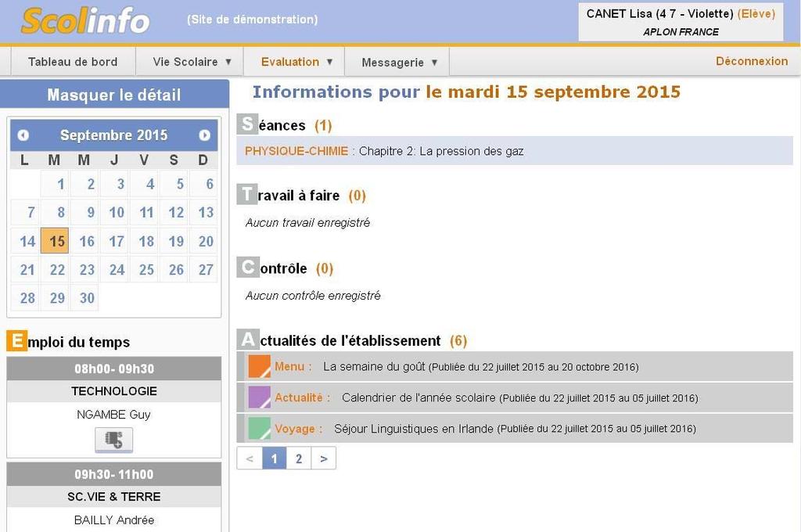
Task: Select September 30 in the calendar
Action: 87,298
